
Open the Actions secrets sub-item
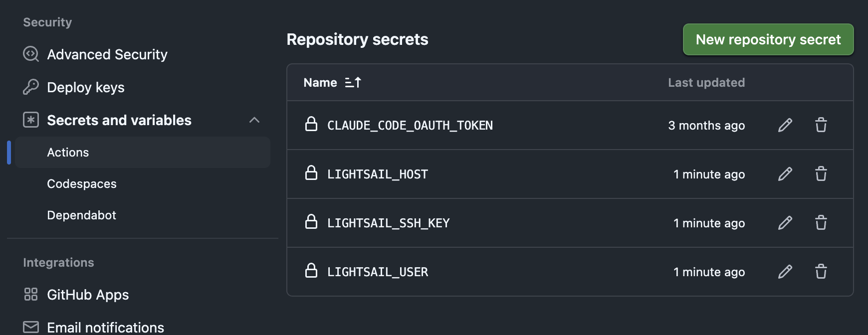[68, 153]
